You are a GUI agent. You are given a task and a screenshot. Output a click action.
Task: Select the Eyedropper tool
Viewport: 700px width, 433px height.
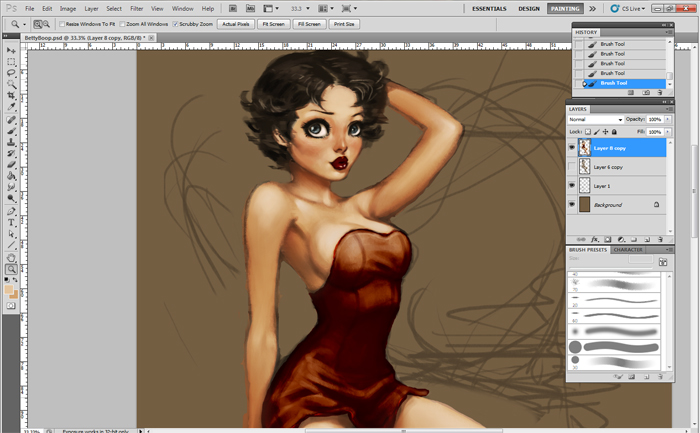(11, 106)
